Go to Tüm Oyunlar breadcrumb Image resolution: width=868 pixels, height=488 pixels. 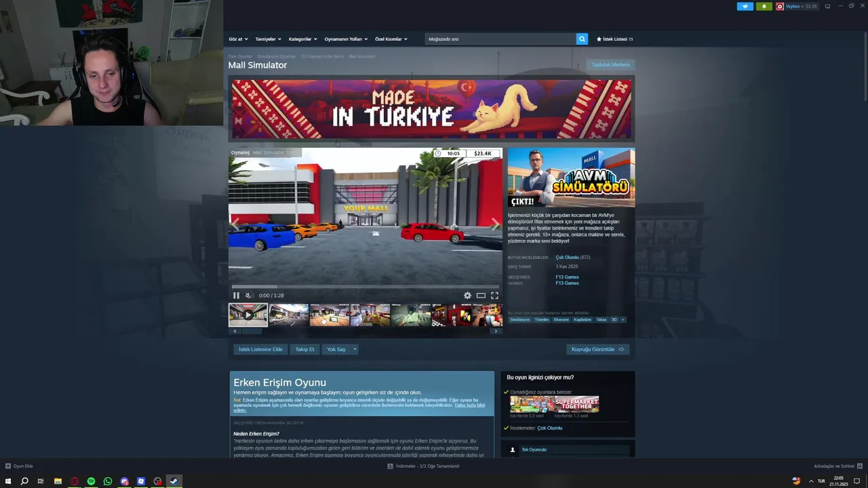(240, 56)
